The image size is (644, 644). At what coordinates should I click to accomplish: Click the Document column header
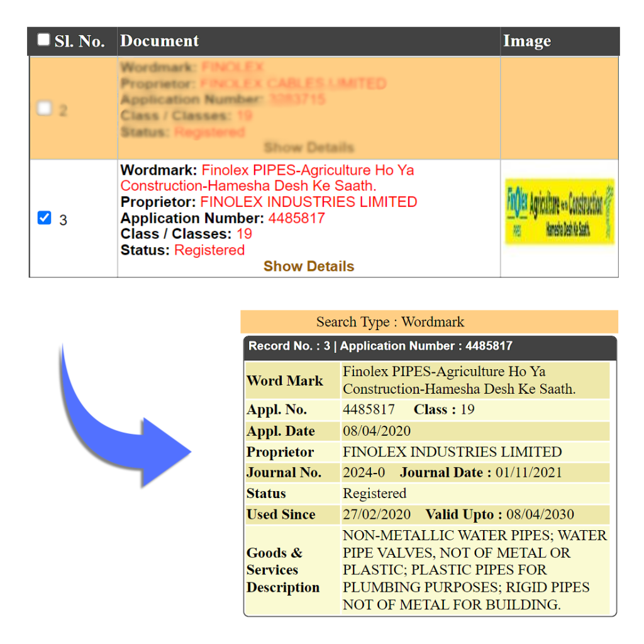tap(160, 42)
